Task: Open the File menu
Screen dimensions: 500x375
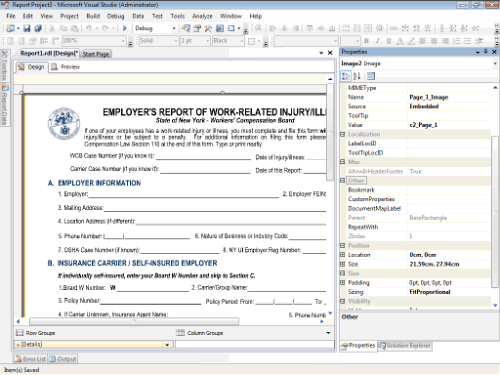Action: pos(11,16)
